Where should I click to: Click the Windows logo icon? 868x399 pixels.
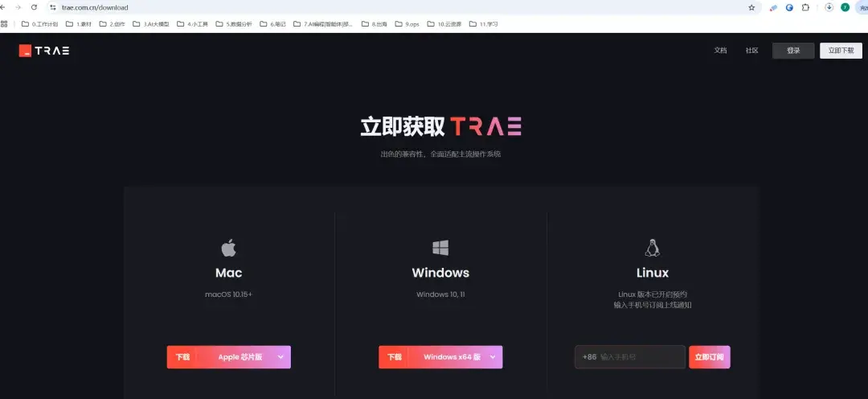point(440,248)
